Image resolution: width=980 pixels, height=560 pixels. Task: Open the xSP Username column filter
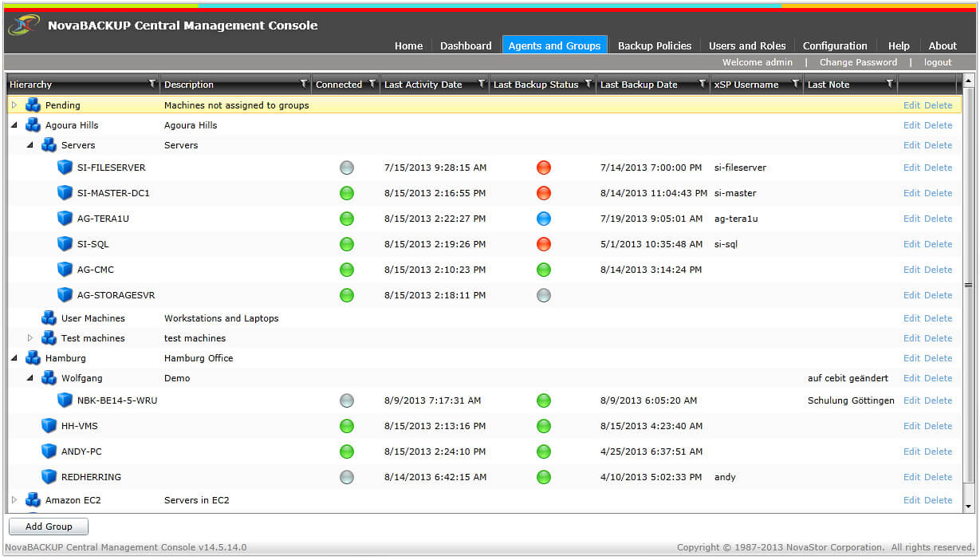click(x=795, y=84)
